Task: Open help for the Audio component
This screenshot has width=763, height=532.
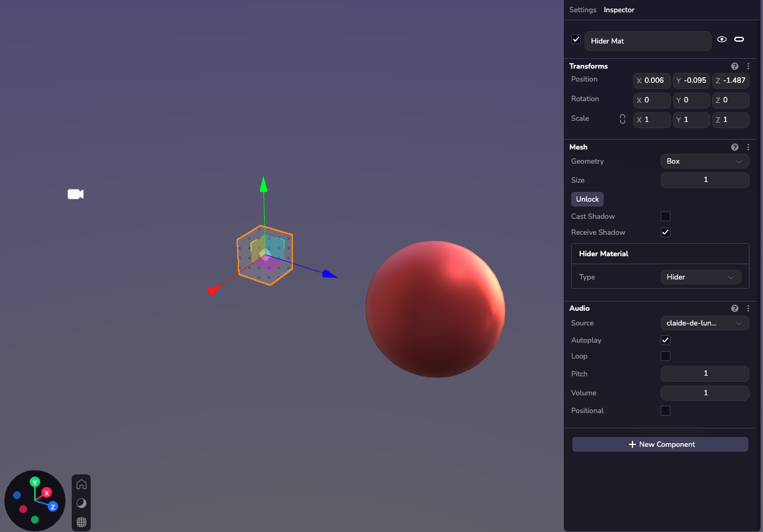Action: pyautogui.click(x=735, y=308)
